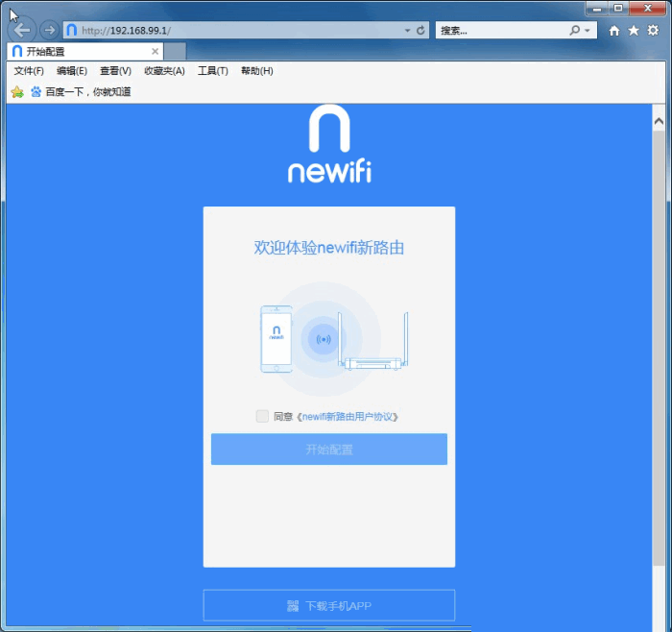
Task: Click the 下载手机APP button
Action: [328, 605]
